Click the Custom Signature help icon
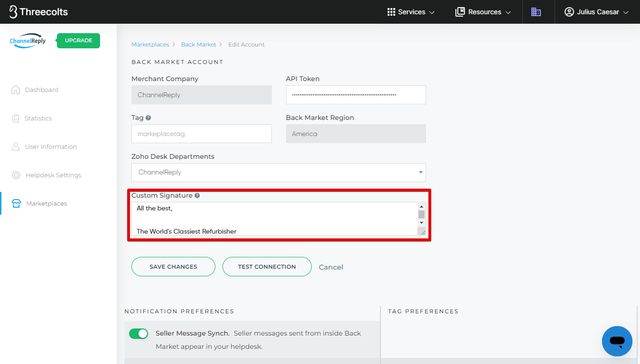The image size is (640, 364). [197, 195]
